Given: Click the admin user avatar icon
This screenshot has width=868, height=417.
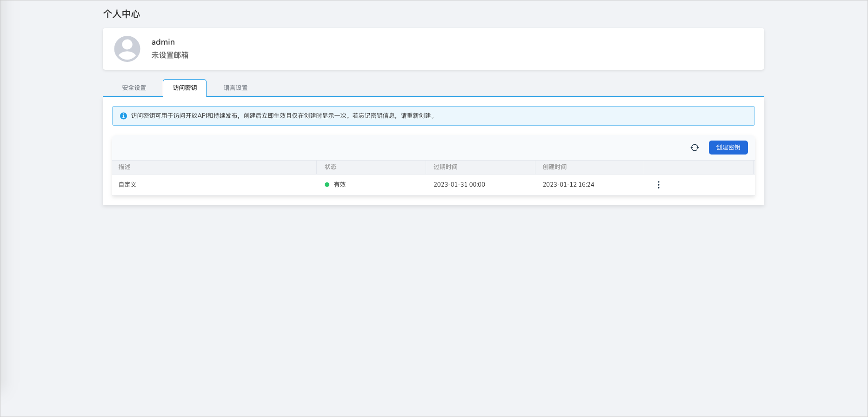Looking at the screenshot, I should point(127,49).
